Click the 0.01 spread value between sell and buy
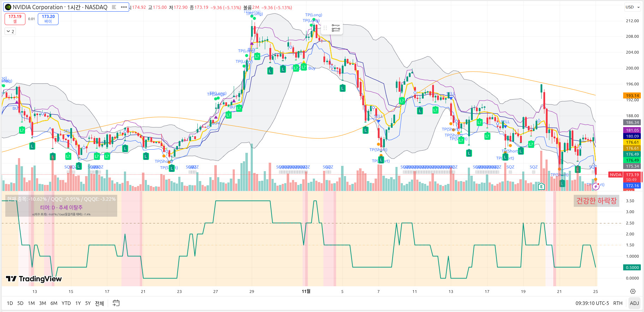The image size is (644, 312). point(31,19)
